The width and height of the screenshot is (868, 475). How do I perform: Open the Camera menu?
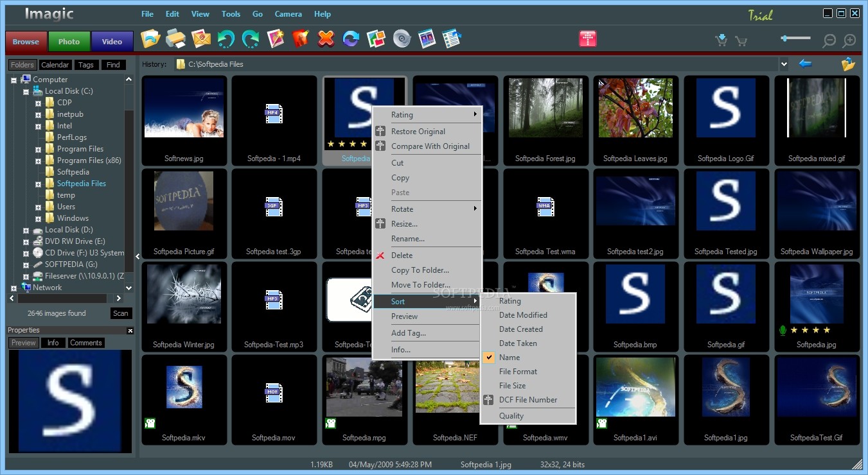pyautogui.click(x=288, y=13)
